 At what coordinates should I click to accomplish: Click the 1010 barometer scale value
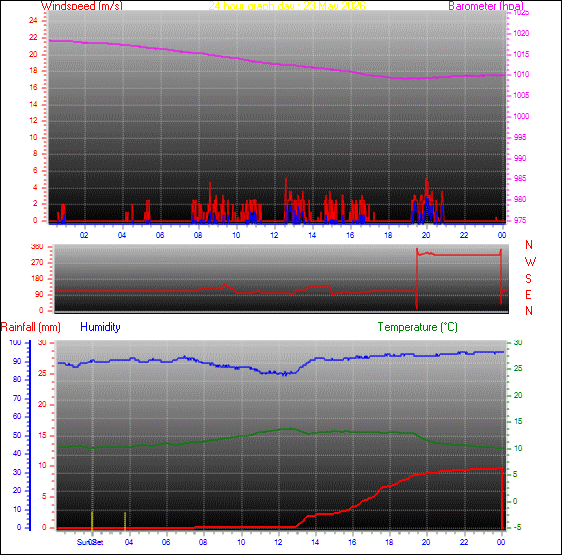click(521, 74)
